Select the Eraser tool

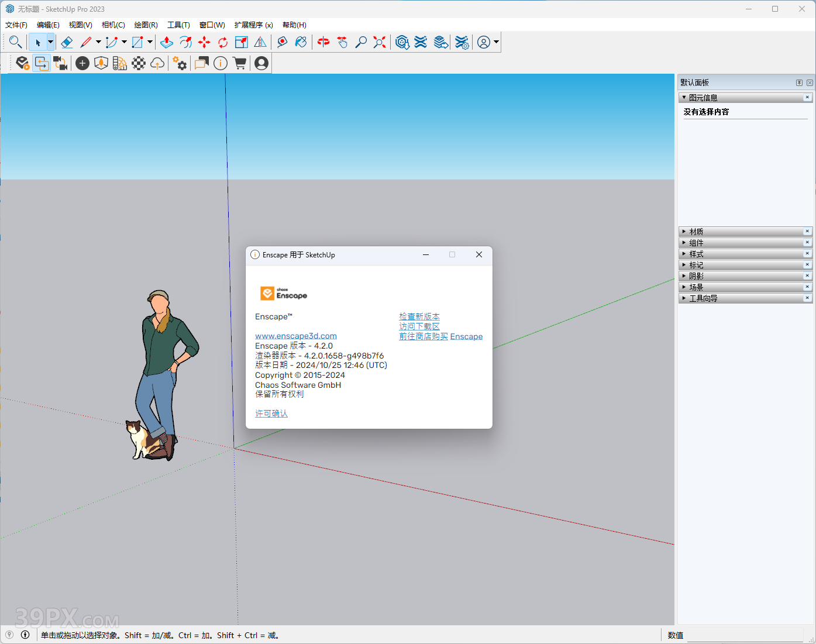coord(67,42)
